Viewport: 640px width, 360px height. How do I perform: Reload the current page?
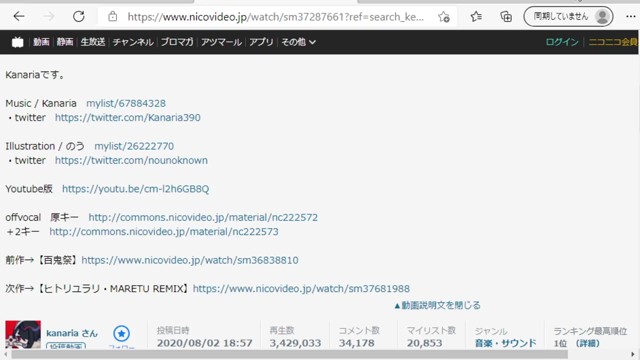79,17
